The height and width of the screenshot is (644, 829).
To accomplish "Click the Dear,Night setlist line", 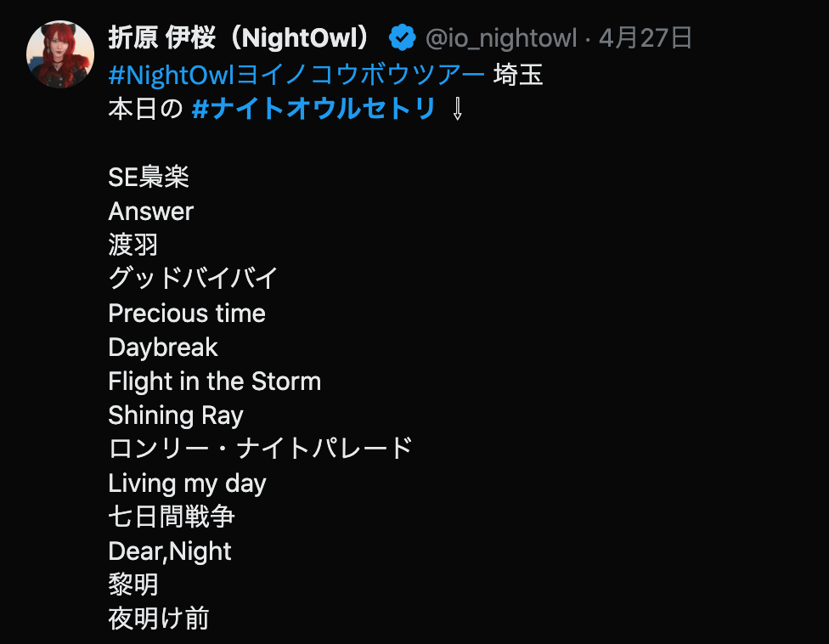I will tap(170, 551).
